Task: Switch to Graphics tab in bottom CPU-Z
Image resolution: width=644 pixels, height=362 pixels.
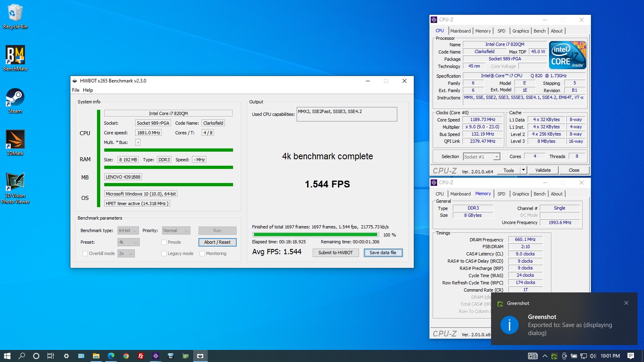Action: 520,194
